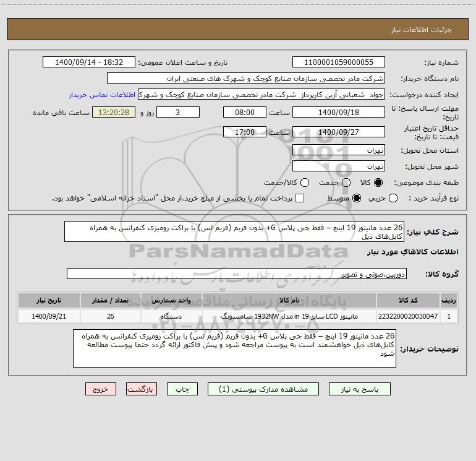Image resolution: width=476 pixels, height=461 pixels.
Task: Open مشاهده مدارک پیوستی (1) button
Action: 263,389
